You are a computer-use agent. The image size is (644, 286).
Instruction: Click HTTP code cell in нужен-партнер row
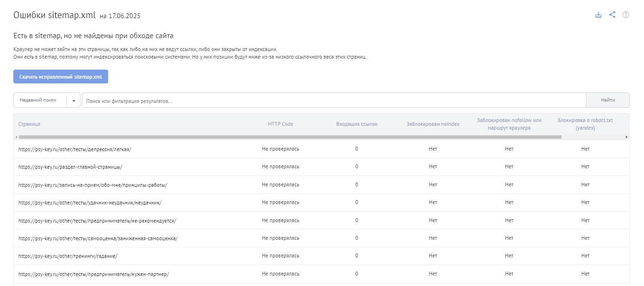pos(281,274)
